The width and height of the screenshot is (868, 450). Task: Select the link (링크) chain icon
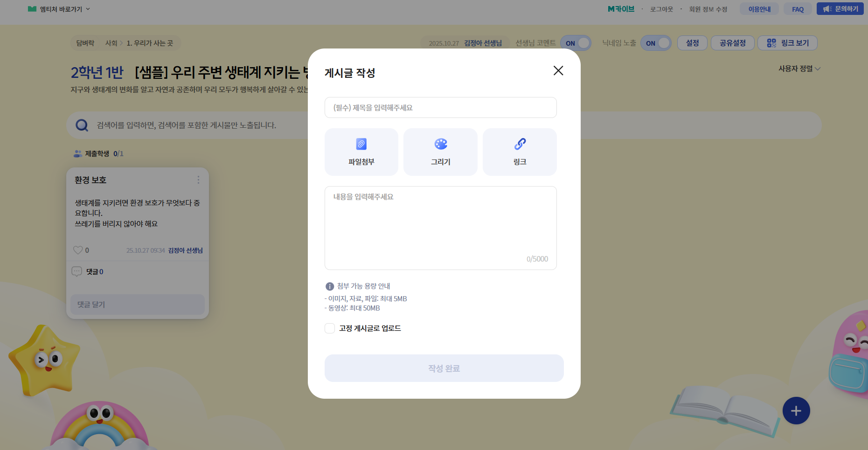click(520, 144)
